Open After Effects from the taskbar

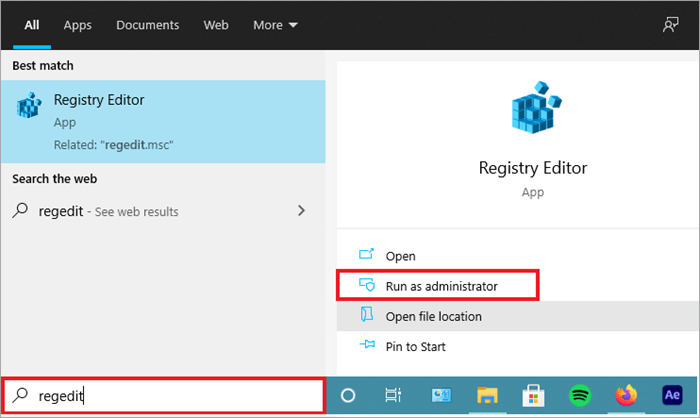pyautogui.click(x=672, y=395)
